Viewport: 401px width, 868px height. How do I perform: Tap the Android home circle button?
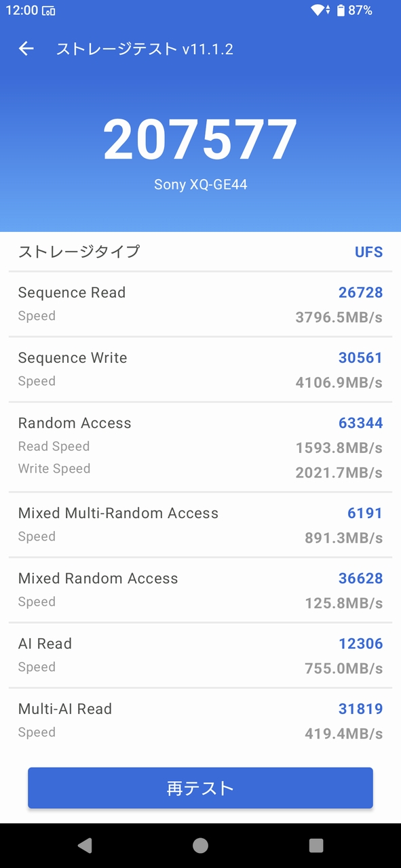[x=200, y=845]
